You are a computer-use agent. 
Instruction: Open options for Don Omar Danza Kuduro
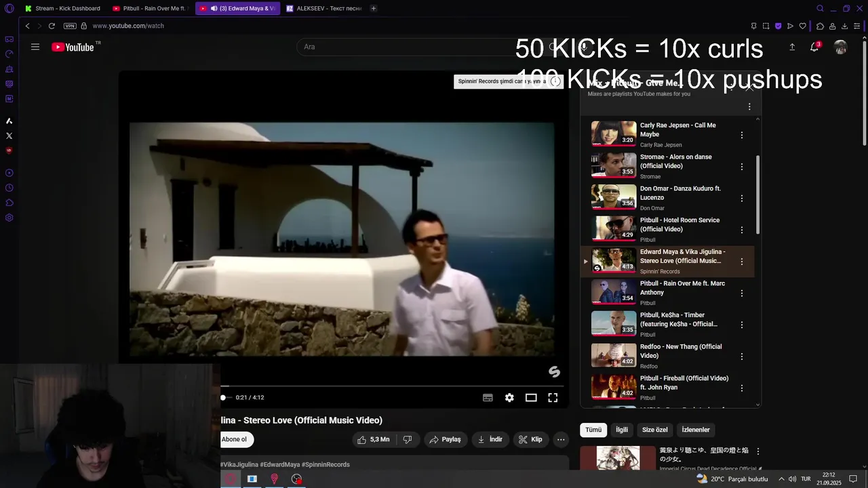742,199
